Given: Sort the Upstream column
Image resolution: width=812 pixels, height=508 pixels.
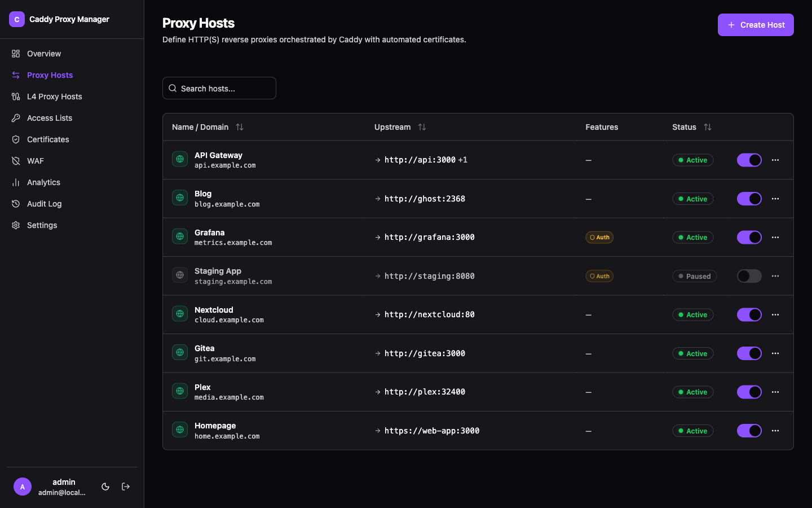Looking at the screenshot, I should tap(422, 127).
